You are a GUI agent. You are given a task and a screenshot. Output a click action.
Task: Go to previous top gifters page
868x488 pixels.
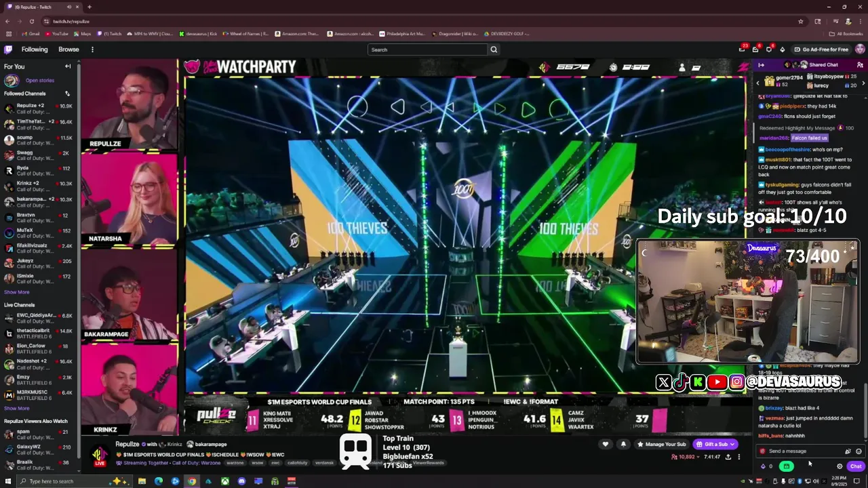click(x=758, y=83)
